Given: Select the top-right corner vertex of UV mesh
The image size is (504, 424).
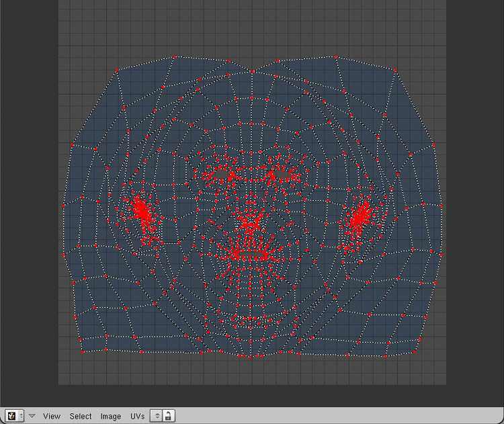Looking at the screenshot, I should pos(395,69).
